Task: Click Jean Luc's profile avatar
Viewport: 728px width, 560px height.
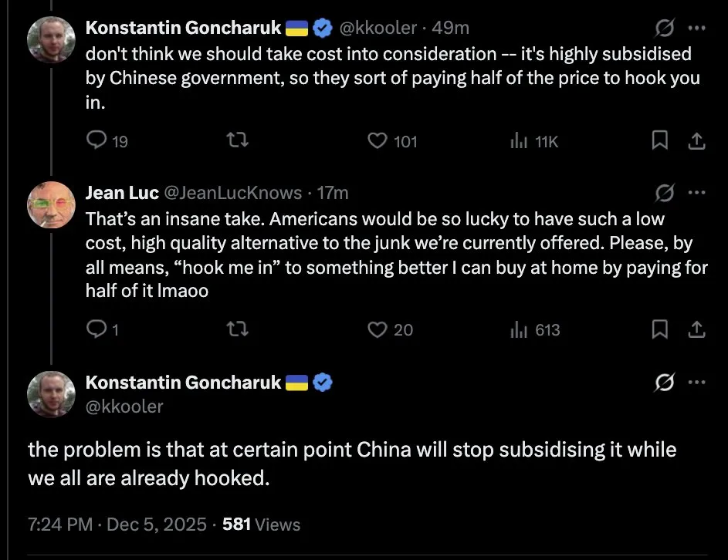Action: coord(51,204)
